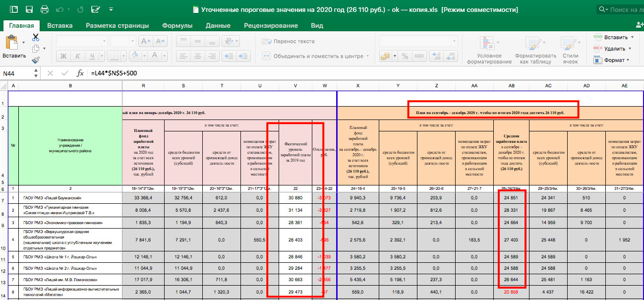This screenshot has height=300, width=644.
Task: Click Форматировать как таблицу button
Action: pos(536,51)
